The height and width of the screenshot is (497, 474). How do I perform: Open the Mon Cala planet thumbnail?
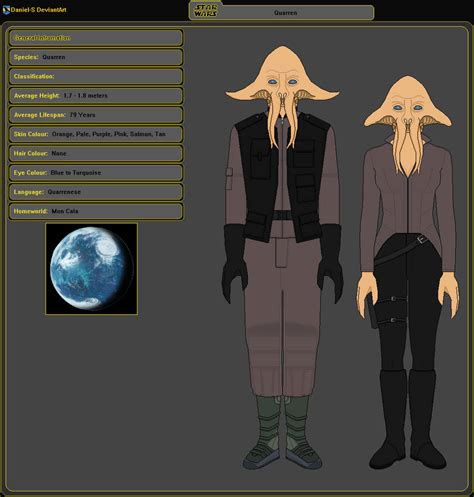[x=92, y=269]
